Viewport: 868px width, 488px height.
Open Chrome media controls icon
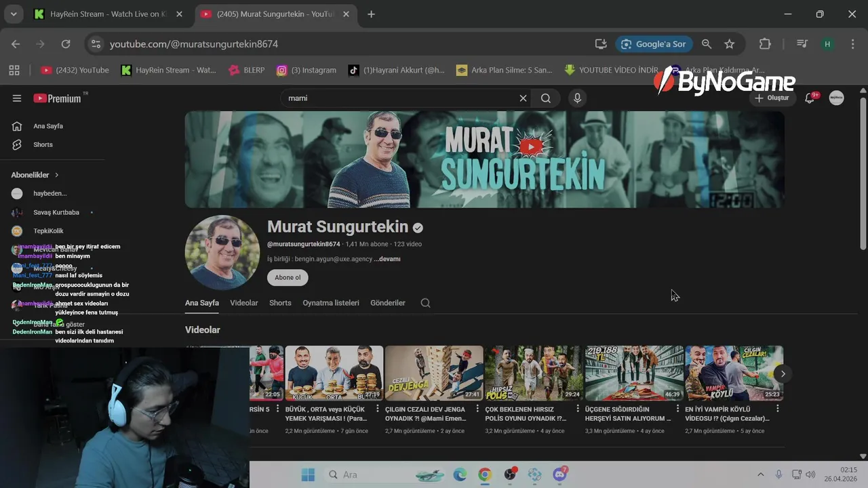[802, 44]
